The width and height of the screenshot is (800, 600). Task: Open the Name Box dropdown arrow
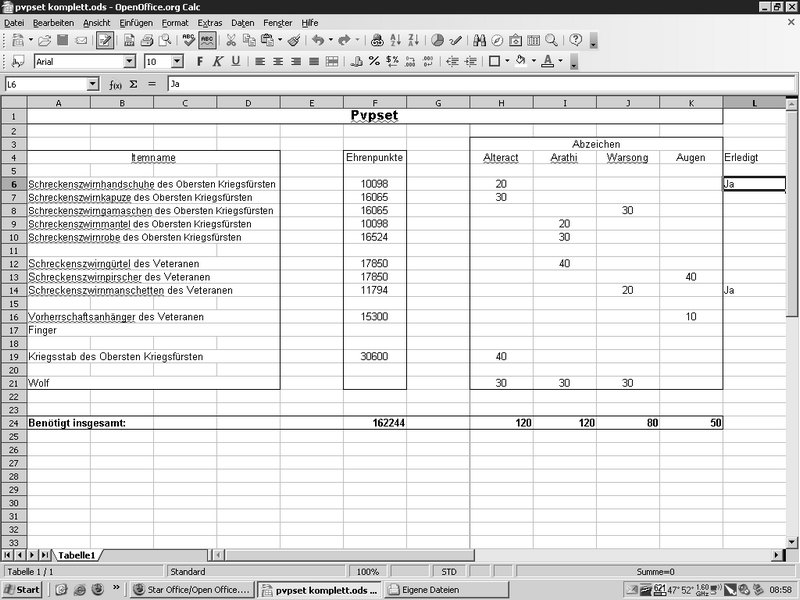[x=93, y=85]
